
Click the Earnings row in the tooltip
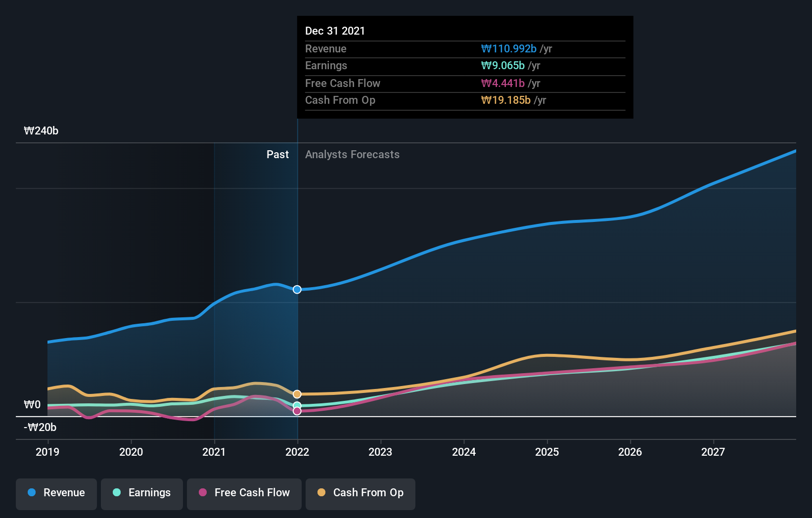coord(465,66)
